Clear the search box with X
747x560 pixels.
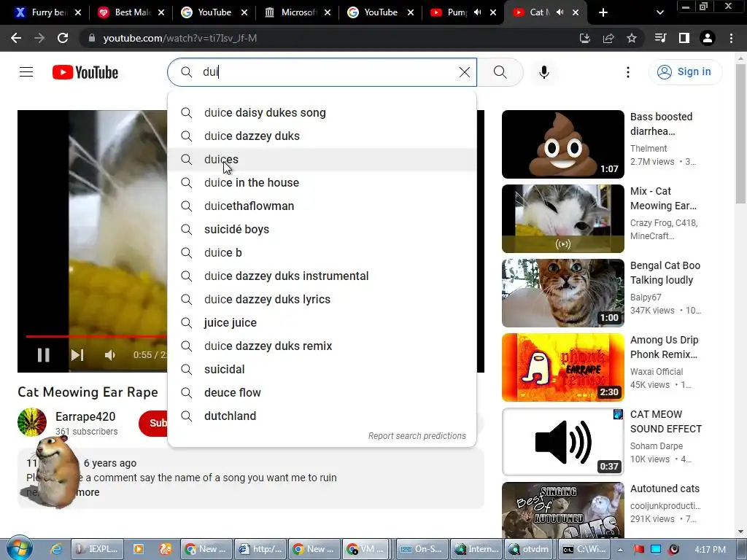pyautogui.click(x=464, y=72)
